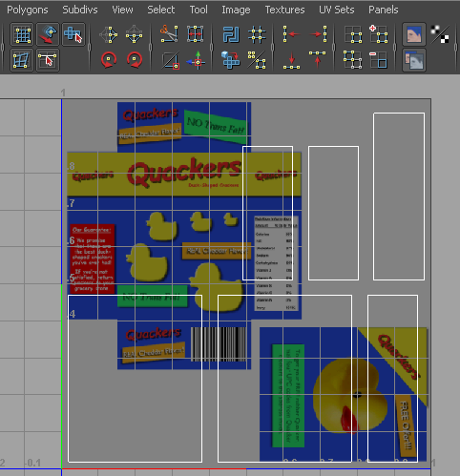
Task: Click the align UVs to left icon
Action: coord(291,33)
